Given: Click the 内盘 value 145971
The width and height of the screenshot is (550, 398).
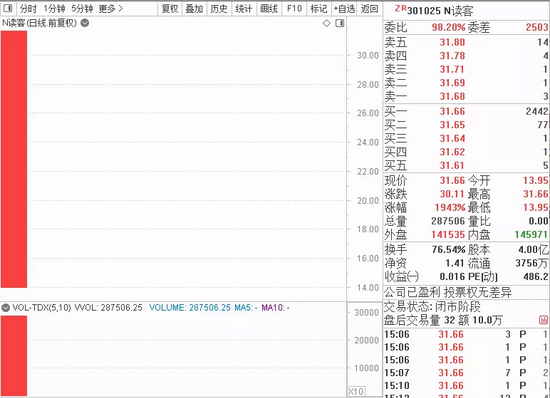Looking at the screenshot, I should tap(531, 235).
